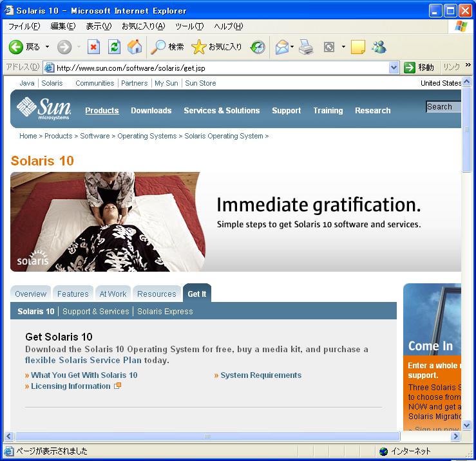This screenshot has height=461, width=476.
Task: Open the Messenger people icon
Action: click(379, 47)
